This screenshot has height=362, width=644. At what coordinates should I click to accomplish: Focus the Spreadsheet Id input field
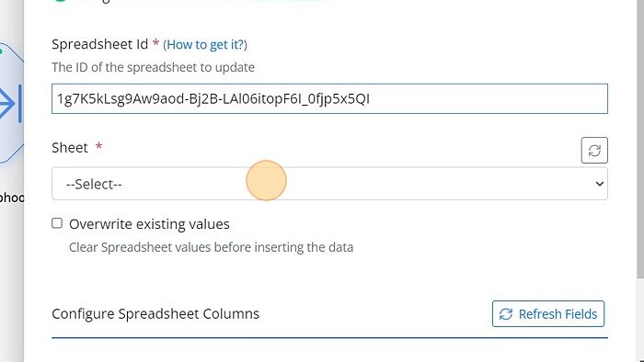point(329,99)
